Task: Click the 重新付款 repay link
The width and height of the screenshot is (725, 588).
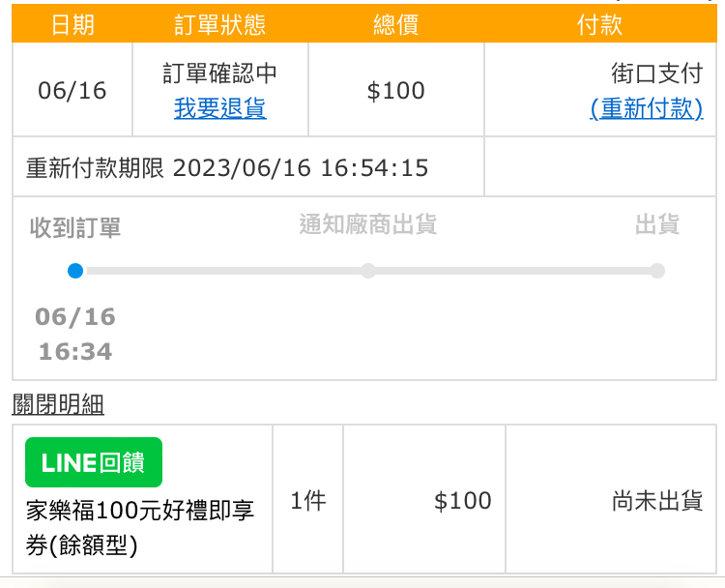Action: click(646, 108)
